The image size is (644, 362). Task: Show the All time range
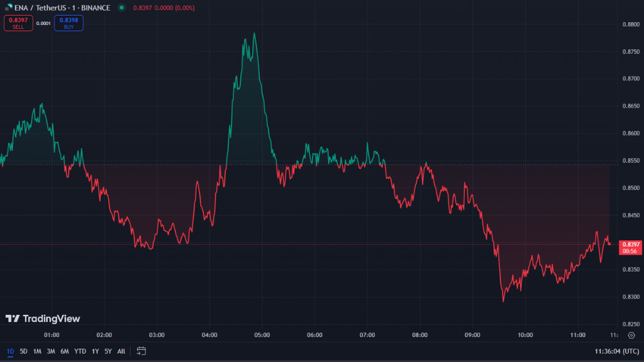[121, 351]
